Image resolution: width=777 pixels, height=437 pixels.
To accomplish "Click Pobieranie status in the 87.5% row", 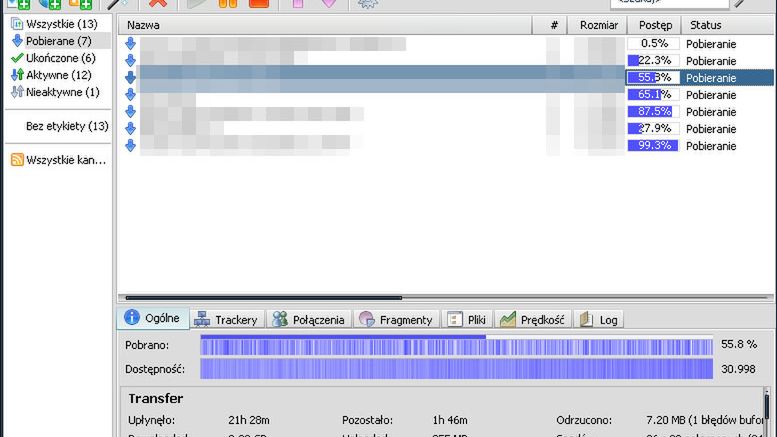I will click(x=711, y=112).
